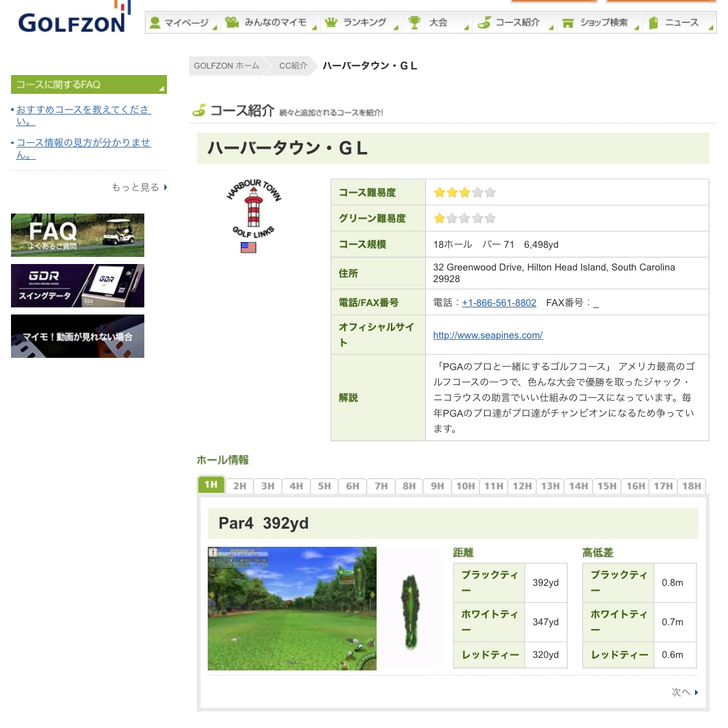Click the ホワイトティー 347yd distance value
This screenshot has height=728, width=728.
coord(546,622)
